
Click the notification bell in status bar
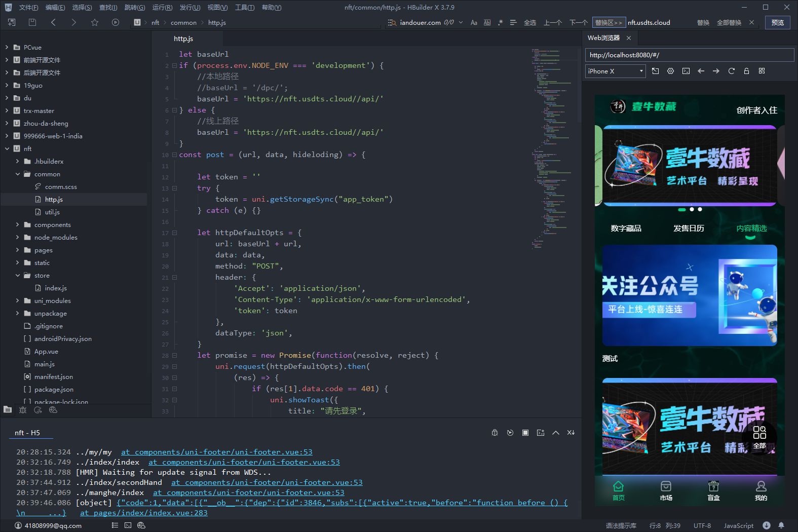(781, 525)
